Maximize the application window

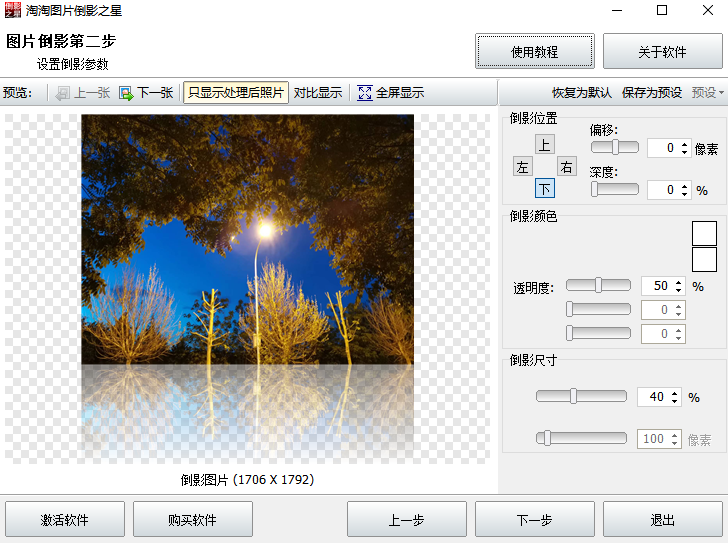[662, 10]
